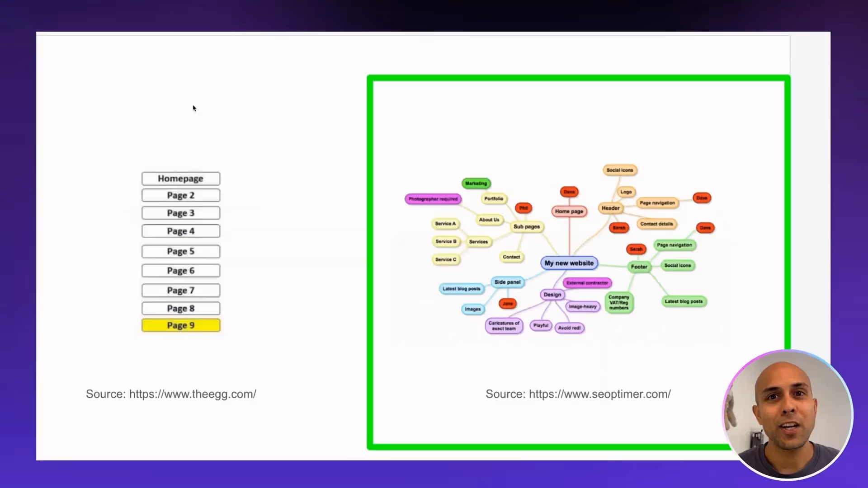Click the 'My new website' central node
This screenshot has width=868, height=488.
(x=569, y=263)
